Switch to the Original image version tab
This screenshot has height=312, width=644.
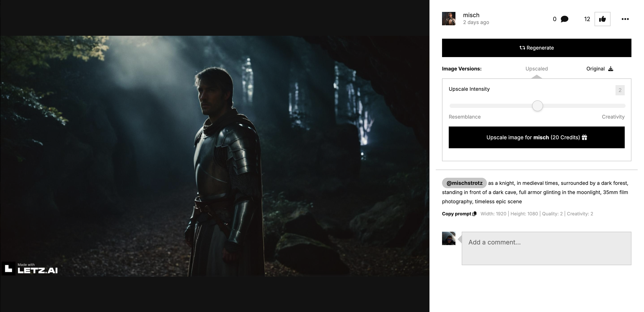595,69
